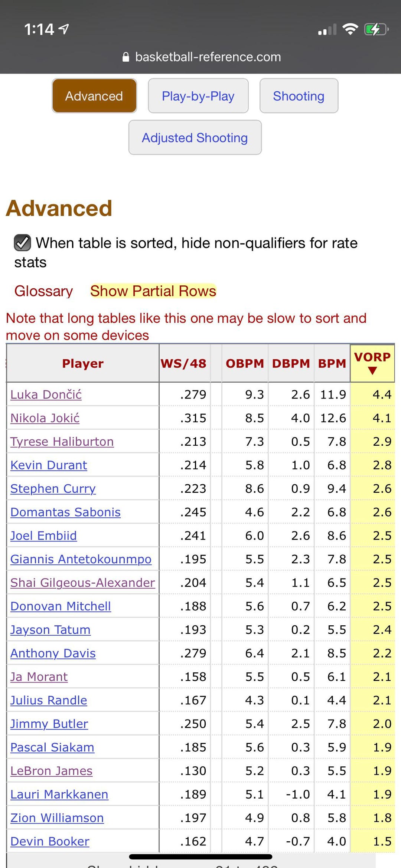Open Nikola Jokić player page
The height and width of the screenshot is (868, 401).
(x=45, y=418)
